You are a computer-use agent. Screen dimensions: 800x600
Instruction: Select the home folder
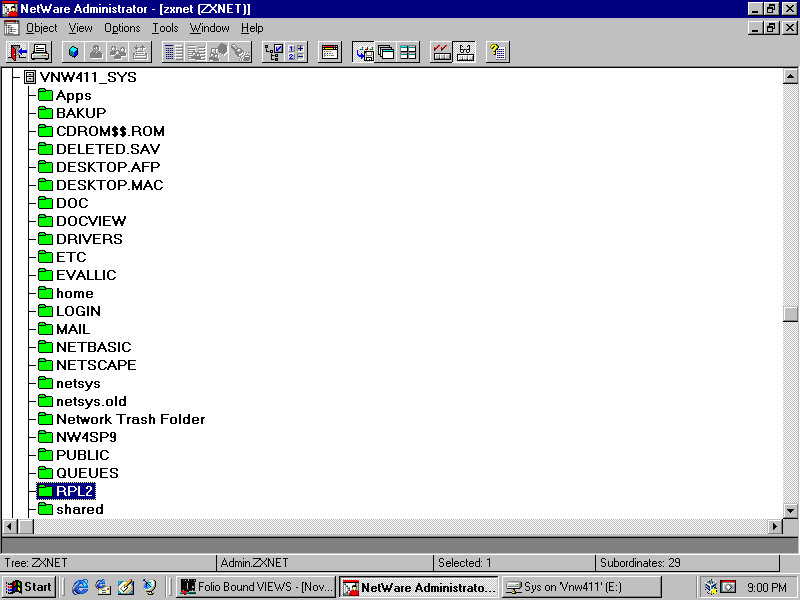pos(66,293)
